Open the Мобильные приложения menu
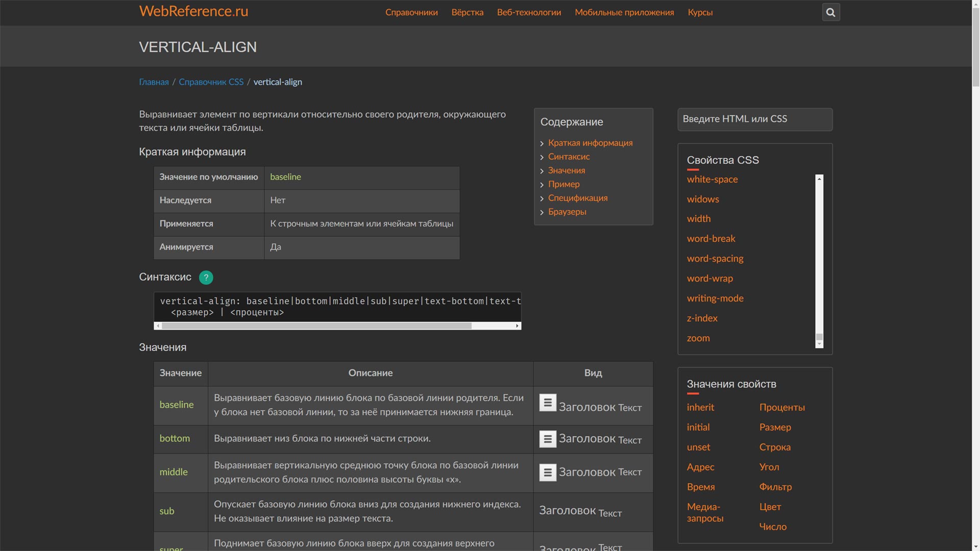 pos(624,12)
